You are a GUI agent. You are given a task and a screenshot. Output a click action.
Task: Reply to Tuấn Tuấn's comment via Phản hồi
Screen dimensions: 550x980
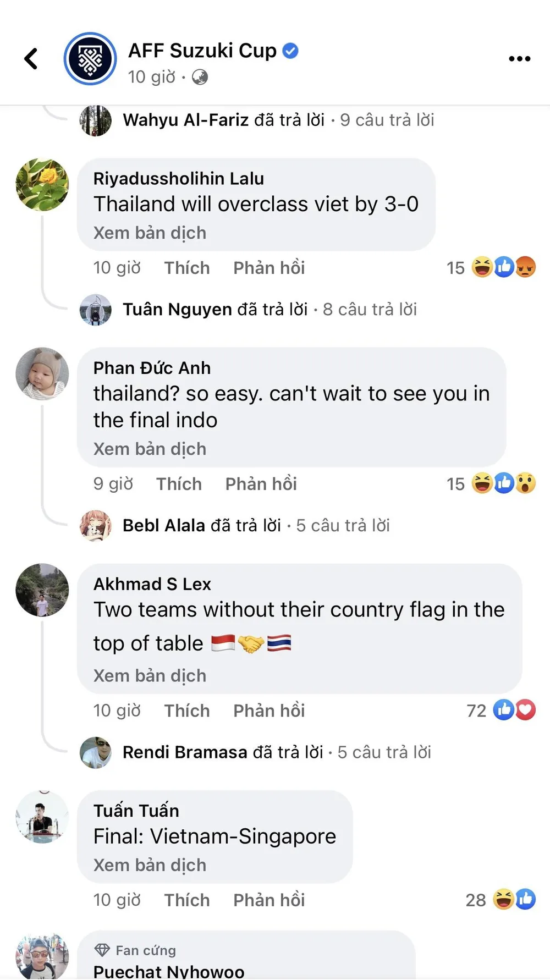coord(269,900)
